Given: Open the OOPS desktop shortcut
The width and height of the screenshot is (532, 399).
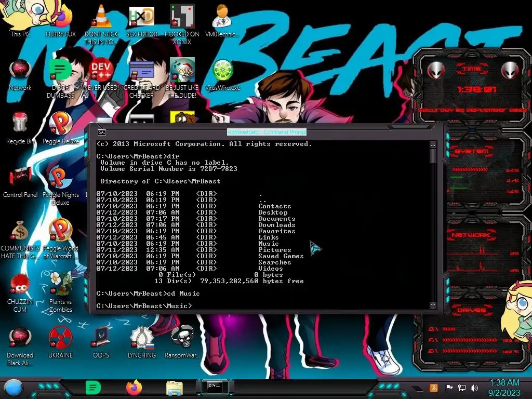Looking at the screenshot, I should click(x=101, y=343).
